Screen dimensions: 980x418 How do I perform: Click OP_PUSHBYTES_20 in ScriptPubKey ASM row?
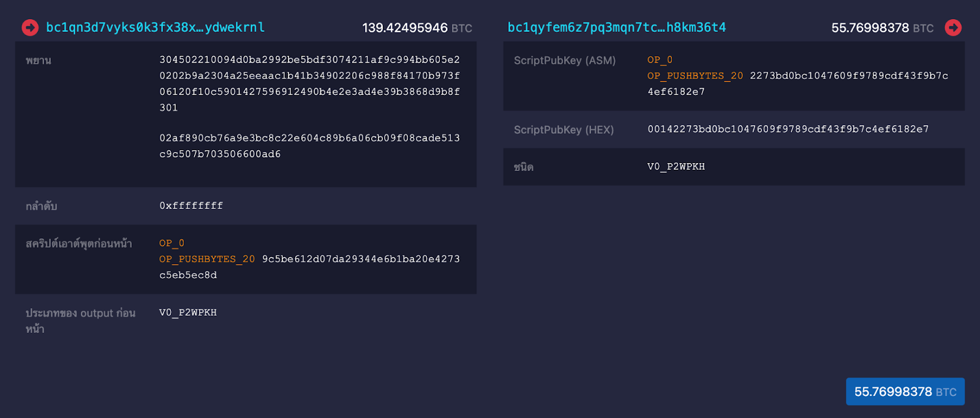[695, 76]
